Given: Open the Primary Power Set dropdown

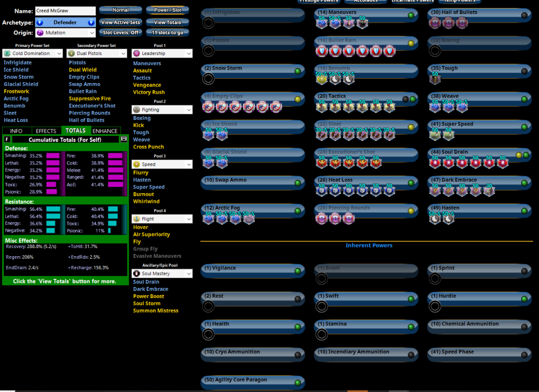Looking at the screenshot, I should point(33,53).
